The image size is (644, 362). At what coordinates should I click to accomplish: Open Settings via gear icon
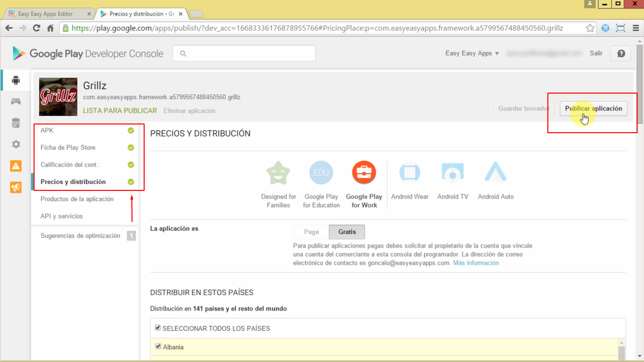(16, 144)
